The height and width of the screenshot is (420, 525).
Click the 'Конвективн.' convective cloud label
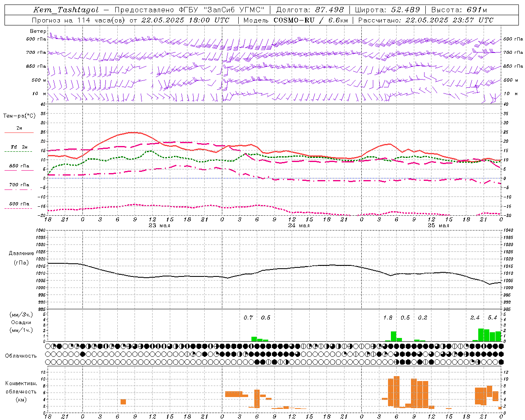(21, 383)
